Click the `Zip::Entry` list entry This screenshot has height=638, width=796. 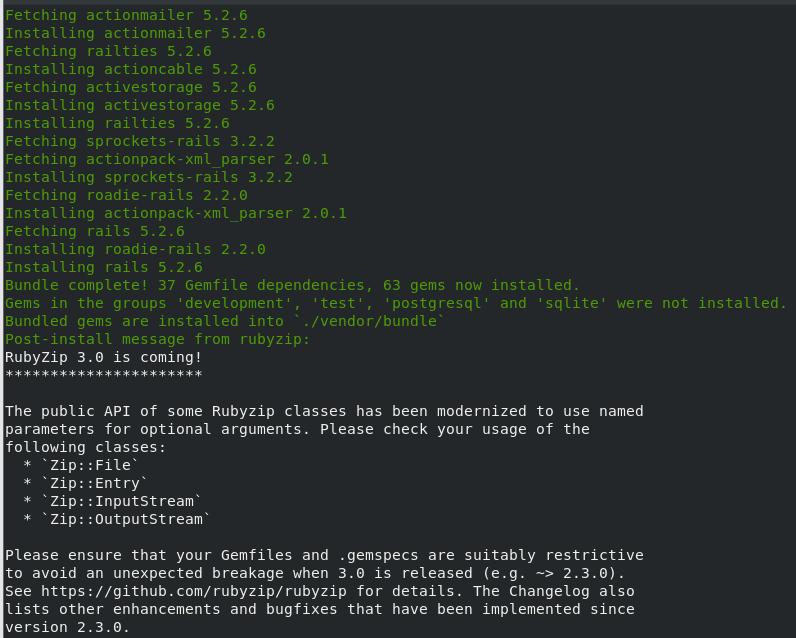[x=94, y=483]
